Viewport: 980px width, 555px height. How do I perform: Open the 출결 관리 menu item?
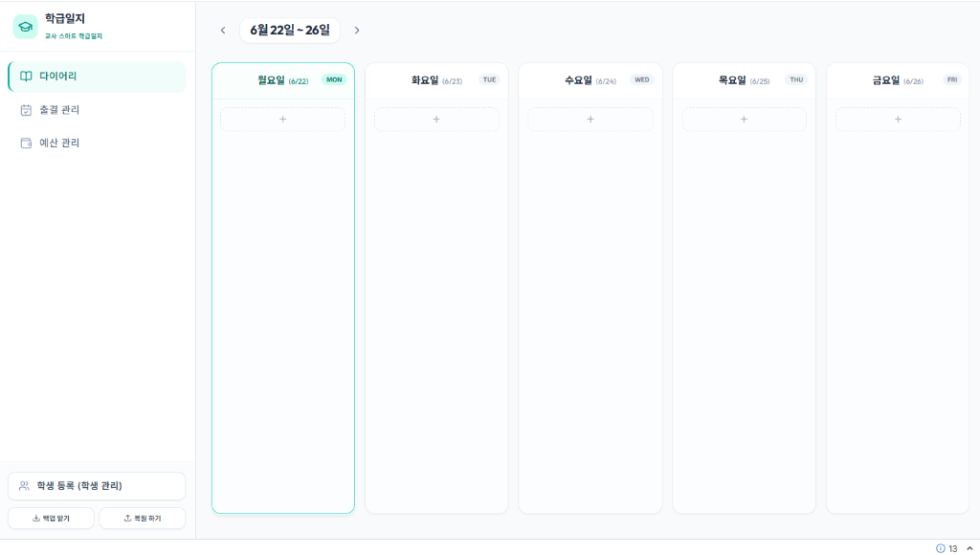(x=97, y=110)
